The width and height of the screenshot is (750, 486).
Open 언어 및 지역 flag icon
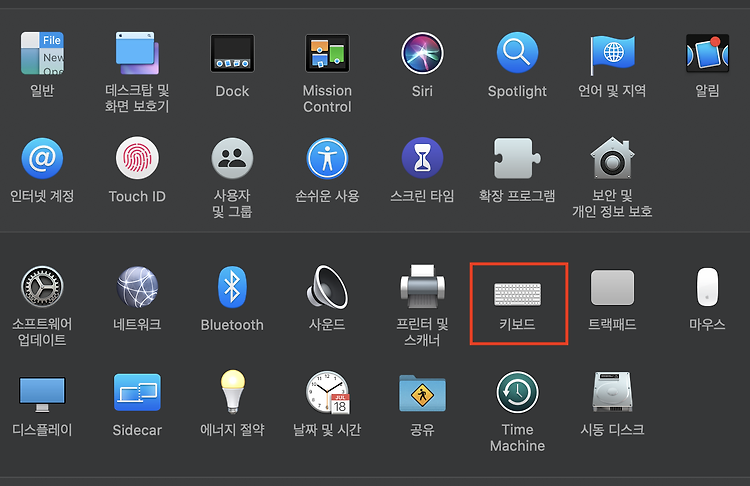coord(612,54)
